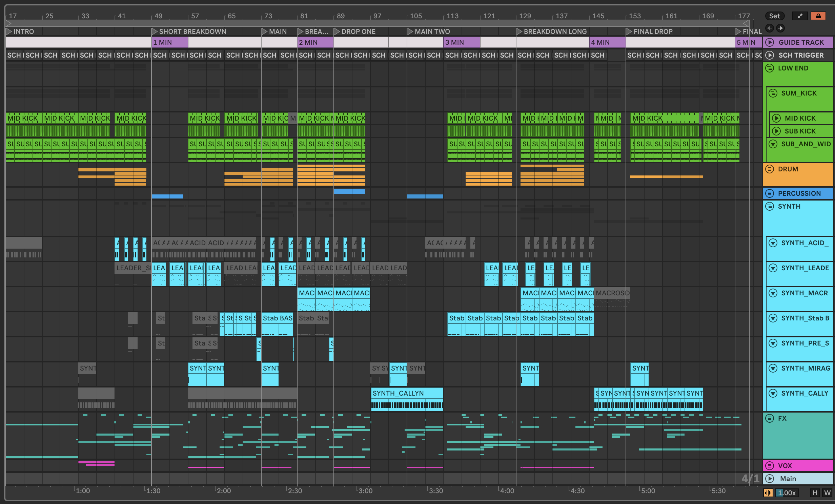
Task: Unfold the MID KICK track
Action: click(776, 118)
